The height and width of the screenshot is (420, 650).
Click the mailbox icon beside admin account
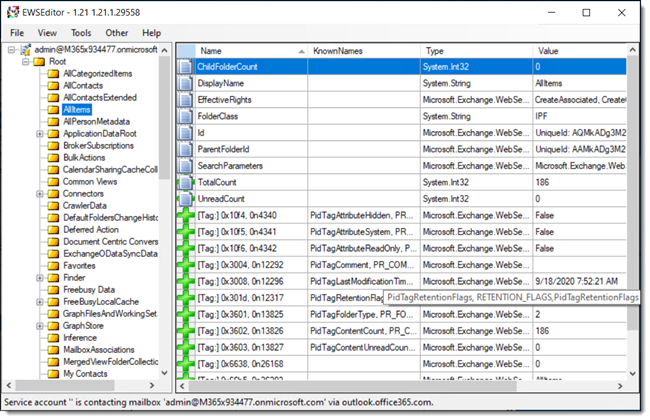click(26, 50)
